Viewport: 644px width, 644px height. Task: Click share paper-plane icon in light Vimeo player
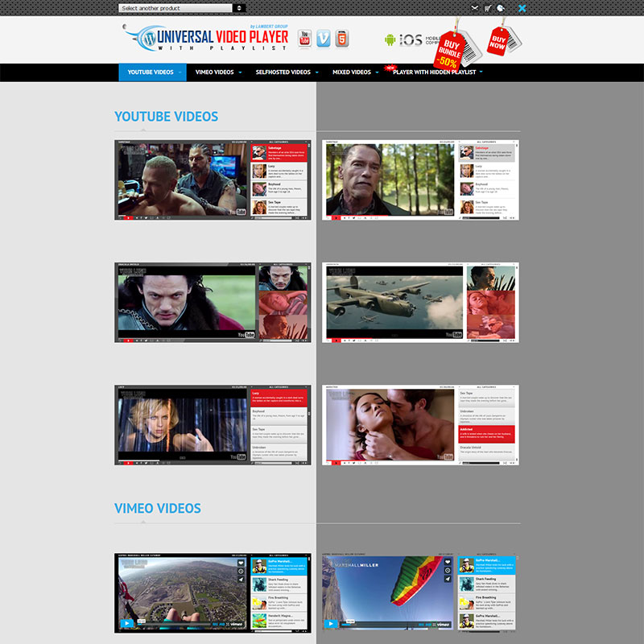[448, 578]
